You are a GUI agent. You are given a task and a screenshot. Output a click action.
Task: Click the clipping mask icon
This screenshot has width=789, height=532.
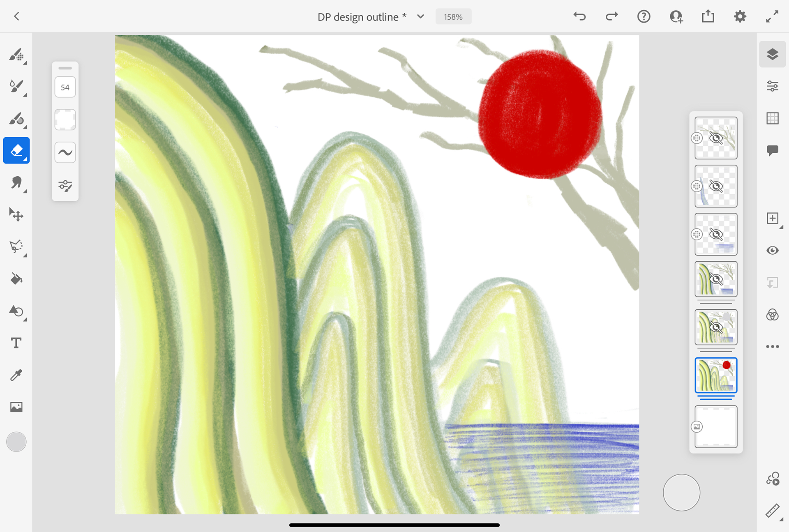click(773, 283)
